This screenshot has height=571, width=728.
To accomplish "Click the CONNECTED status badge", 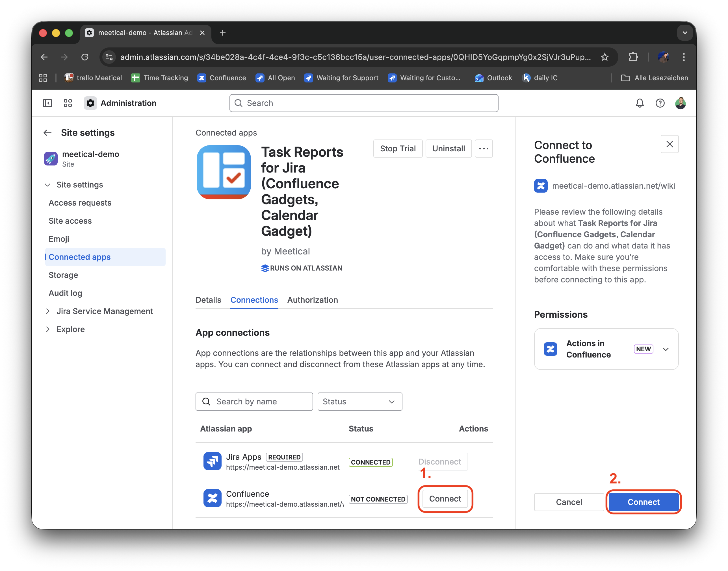I will (371, 462).
